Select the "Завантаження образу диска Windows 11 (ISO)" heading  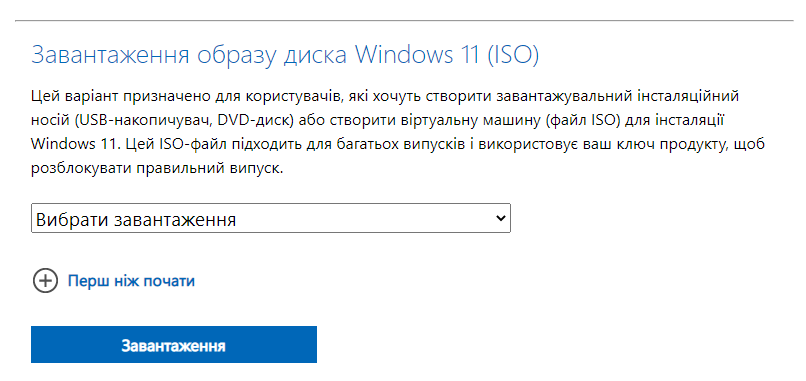(285, 55)
